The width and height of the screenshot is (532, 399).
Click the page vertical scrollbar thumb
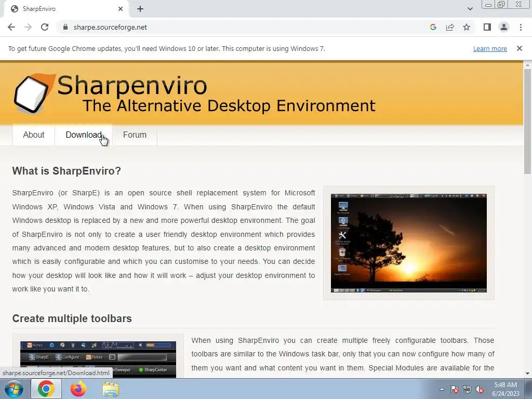(x=527, y=121)
